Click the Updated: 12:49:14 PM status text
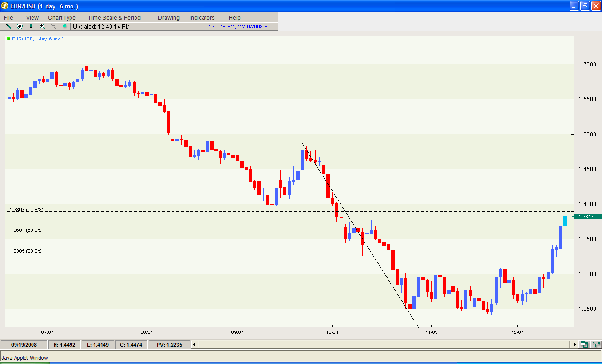 point(102,27)
